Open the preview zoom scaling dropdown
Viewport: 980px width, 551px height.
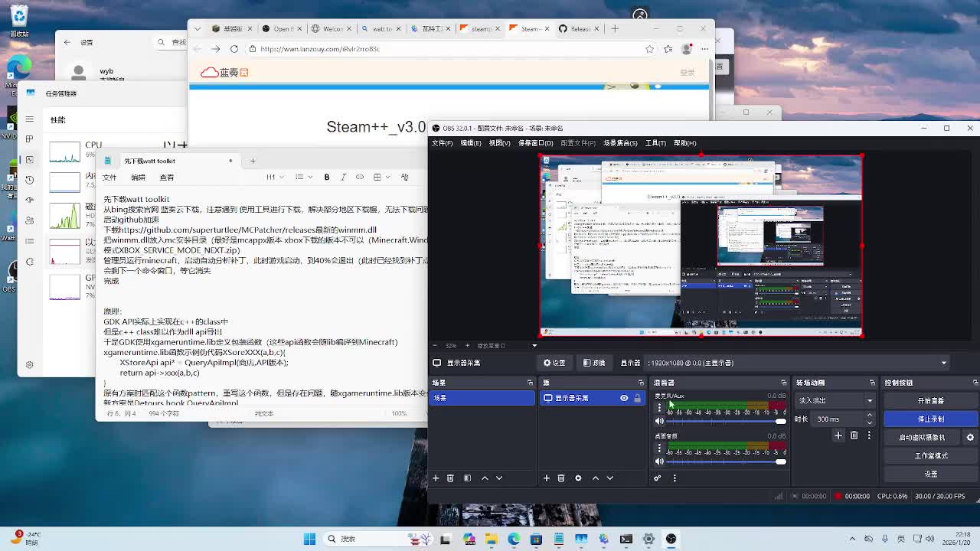[x=534, y=346]
